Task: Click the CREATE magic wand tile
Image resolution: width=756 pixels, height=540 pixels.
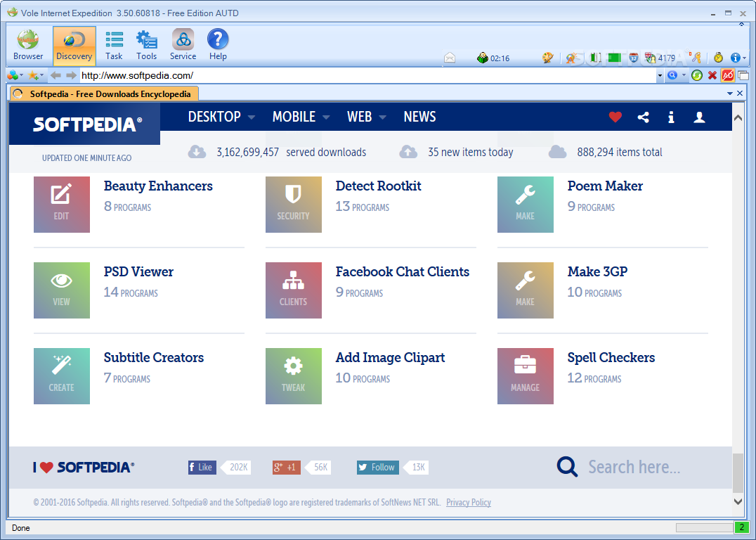Action: [62, 376]
